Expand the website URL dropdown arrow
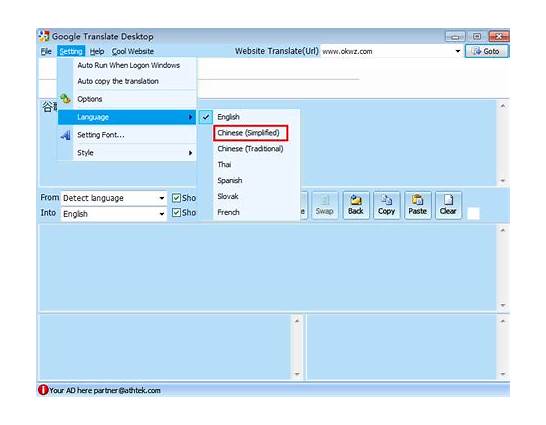Viewport: 546px width, 425px height. pos(458,52)
